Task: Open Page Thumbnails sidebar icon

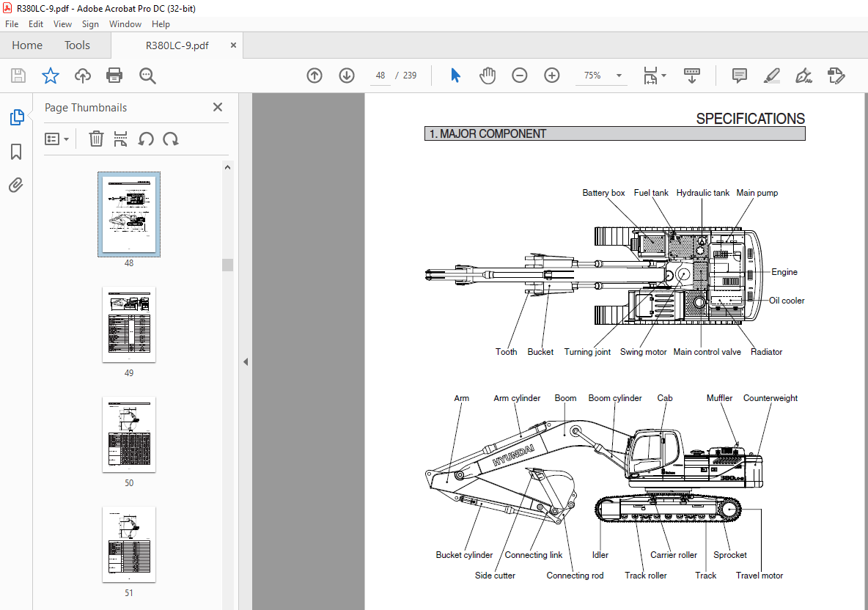Action: (17, 117)
